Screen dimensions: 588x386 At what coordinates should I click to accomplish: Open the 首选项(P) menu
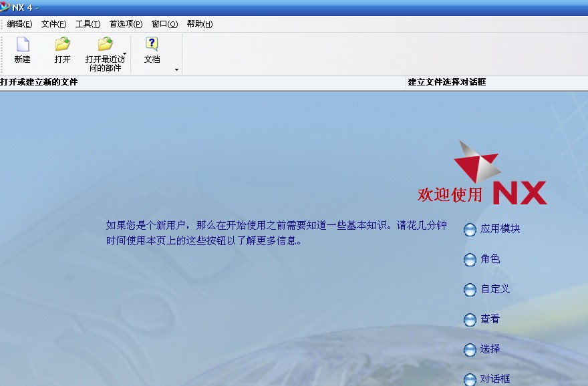(126, 24)
